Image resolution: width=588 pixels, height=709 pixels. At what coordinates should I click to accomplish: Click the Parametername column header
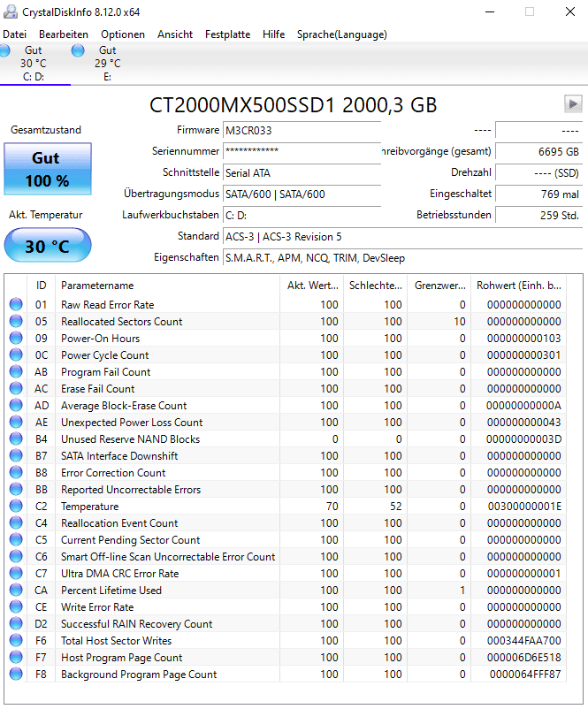pos(167,286)
